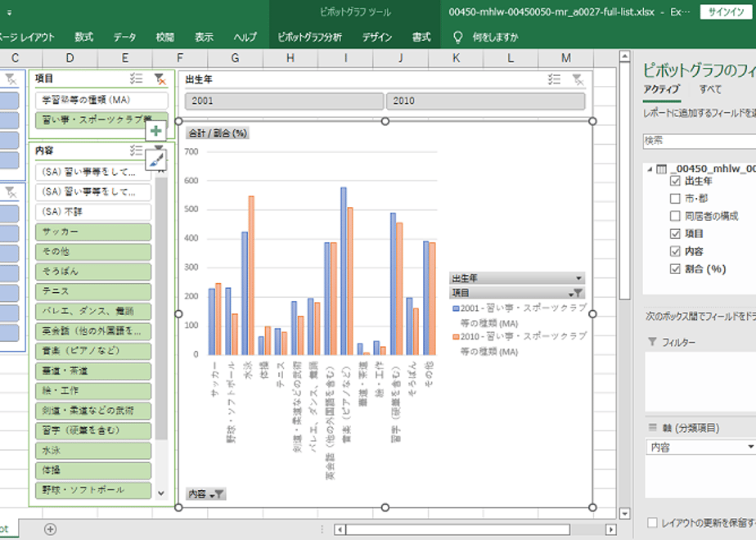
Task: Click 軸 (分類項目) area icon
Action: tap(653, 428)
